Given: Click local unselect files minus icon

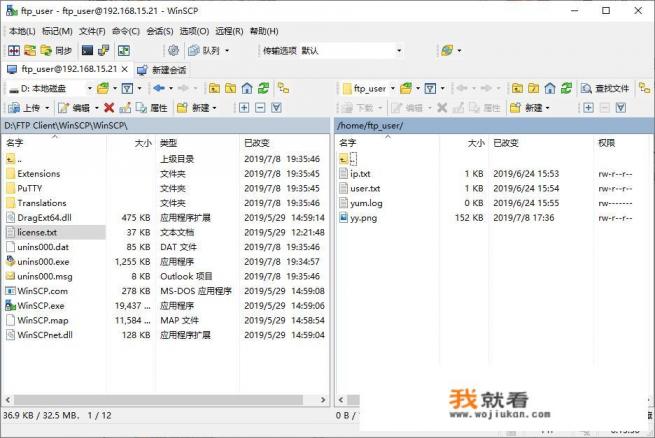Looking at the screenshot, I should coord(260,108).
